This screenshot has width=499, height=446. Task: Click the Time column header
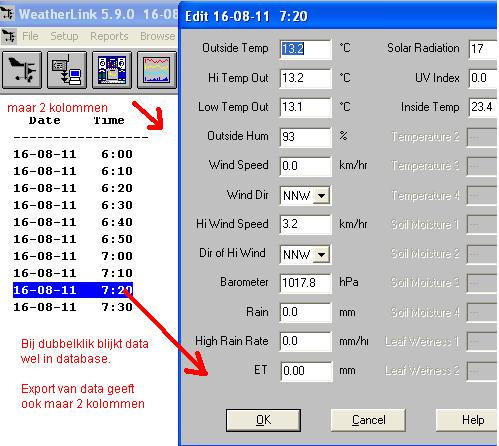click(109, 120)
